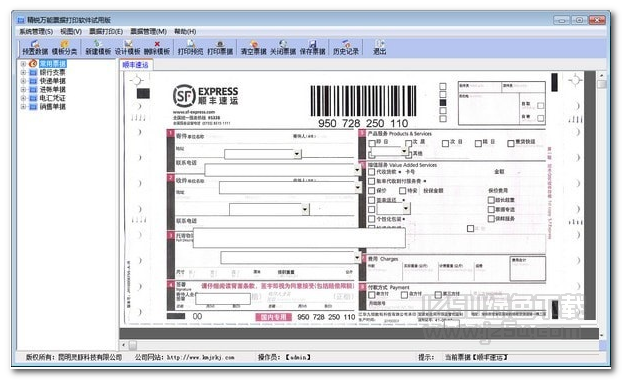The width and height of the screenshot is (622, 380).
Task: Expand the 进帐单据 tree node
Action: coord(23,90)
